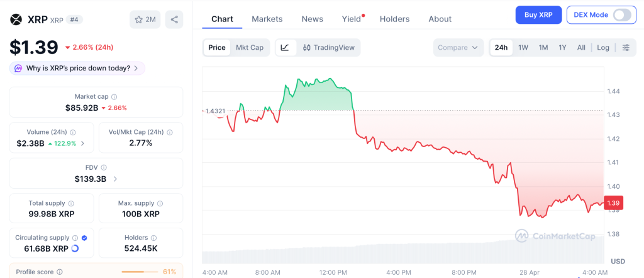Open the Compare dropdown

pyautogui.click(x=458, y=48)
